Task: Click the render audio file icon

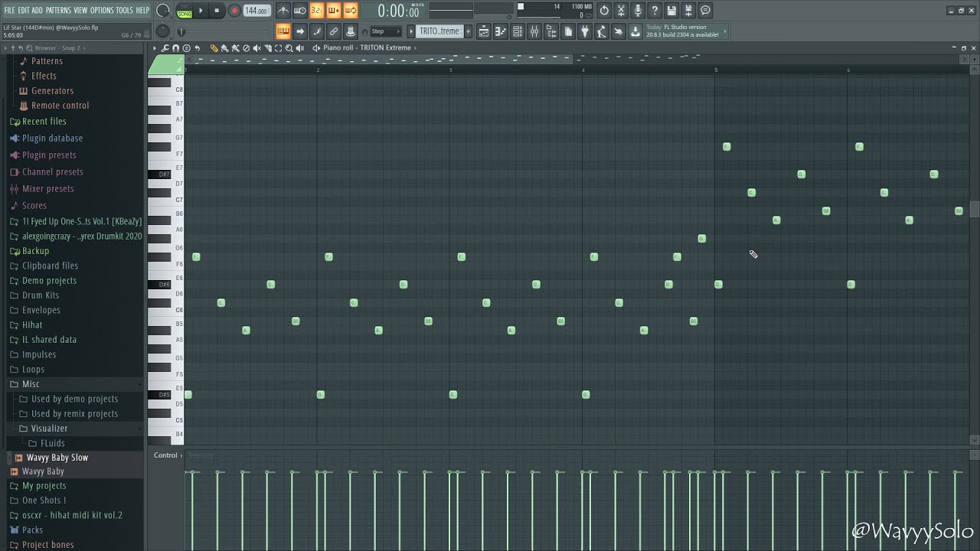Action: (688, 11)
